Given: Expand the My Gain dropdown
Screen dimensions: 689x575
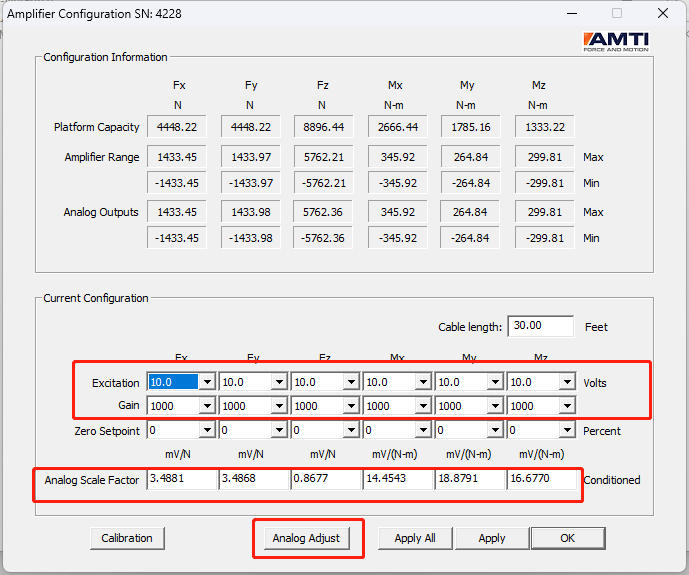Looking at the screenshot, I should pyautogui.click(x=469, y=406).
